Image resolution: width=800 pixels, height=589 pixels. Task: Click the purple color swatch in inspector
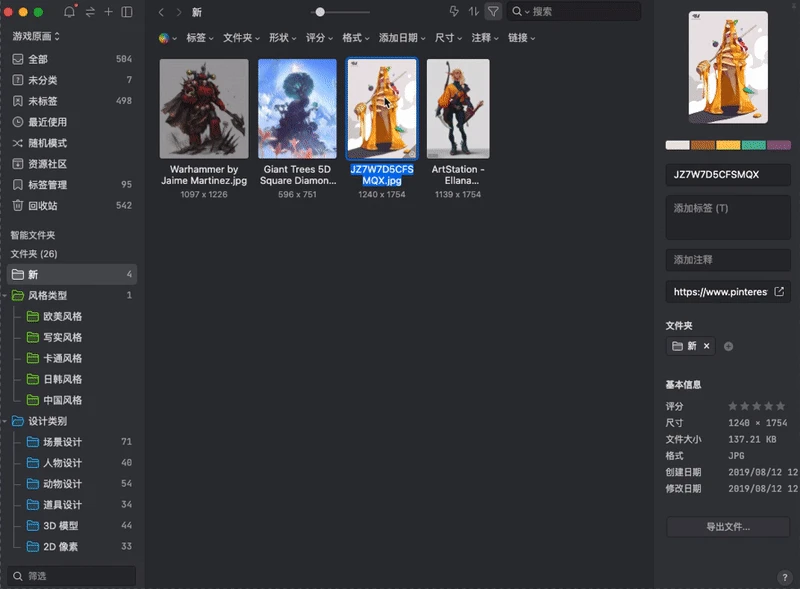click(x=779, y=145)
